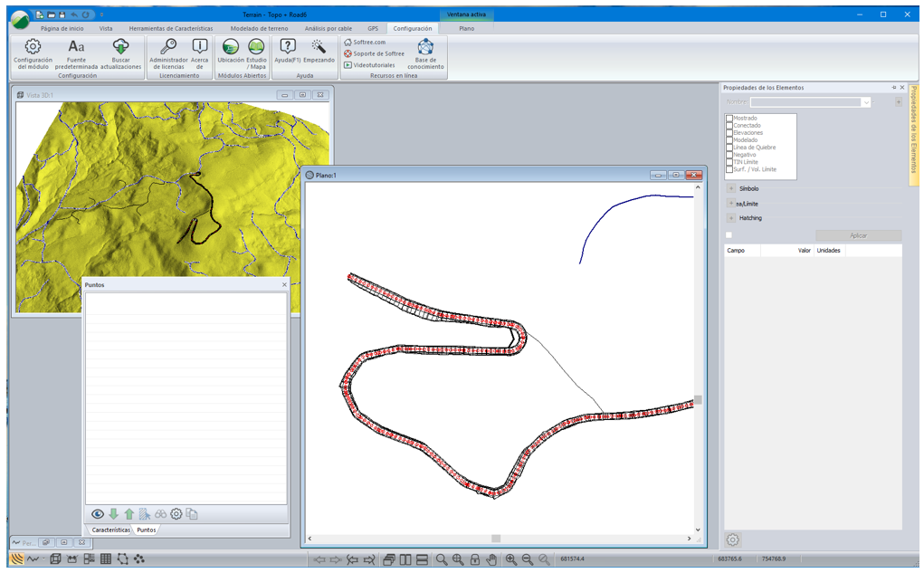Viewport: 924px width, 573px height.
Task: Click the binoculars icon in Puntos panel
Action: pyautogui.click(x=160, y=514)
